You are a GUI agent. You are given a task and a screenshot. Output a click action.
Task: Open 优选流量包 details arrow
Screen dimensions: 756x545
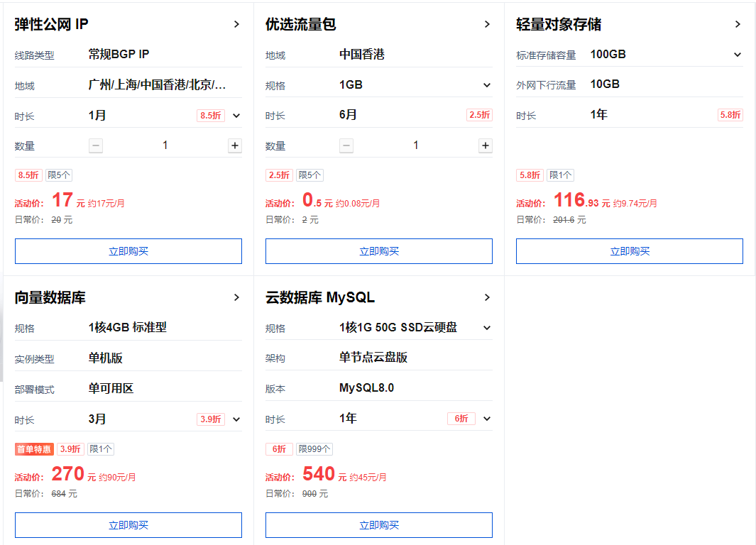(487, 24)
